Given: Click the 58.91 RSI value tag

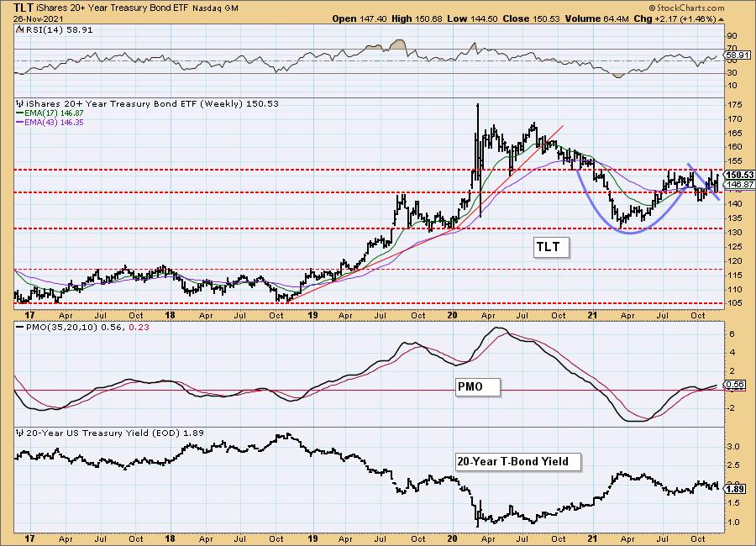Looking at the screenshot, I should pyautogui.click(x=738, y=55).
